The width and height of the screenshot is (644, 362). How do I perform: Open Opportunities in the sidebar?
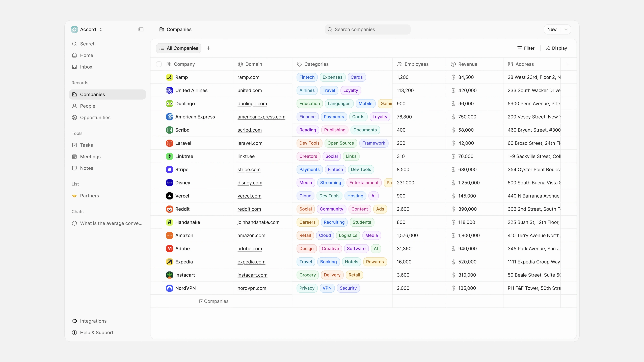(107, 117)
